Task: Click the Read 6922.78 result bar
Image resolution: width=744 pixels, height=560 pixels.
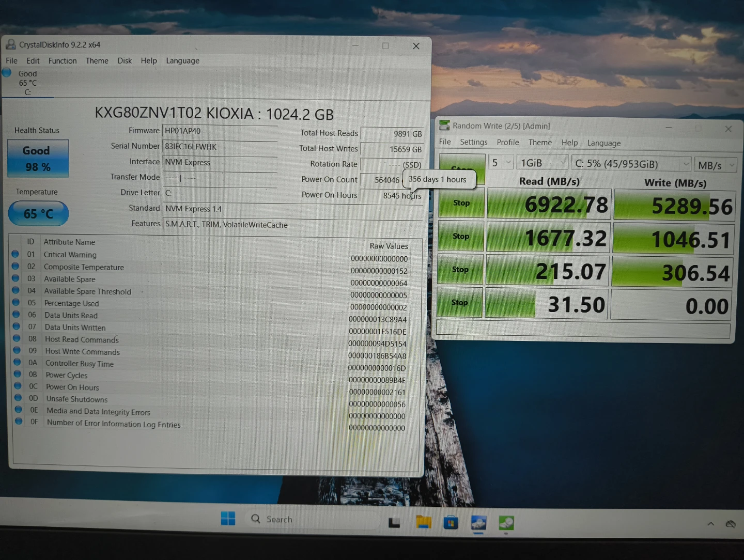Action: click(x=549, y=205)
